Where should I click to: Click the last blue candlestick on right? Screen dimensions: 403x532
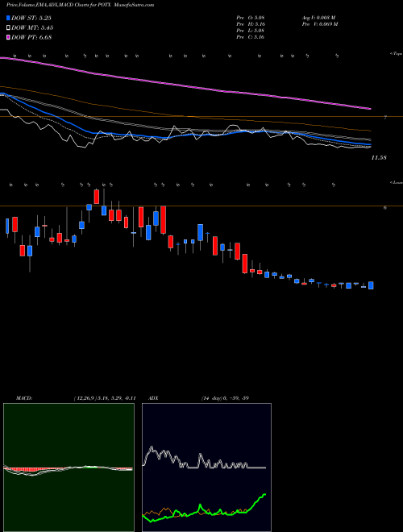coord(371,285)
